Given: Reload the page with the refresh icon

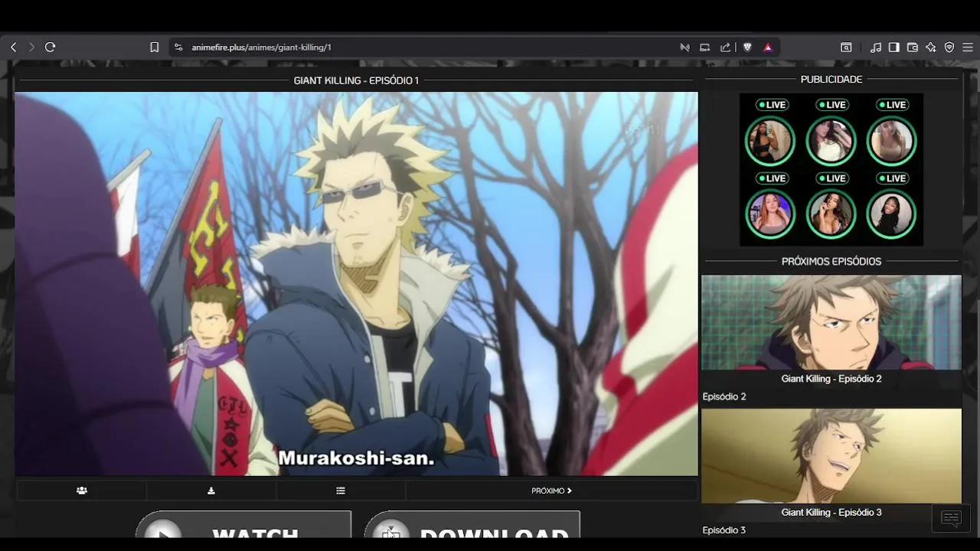Looking at the screenshot, I should click(51, 47).
